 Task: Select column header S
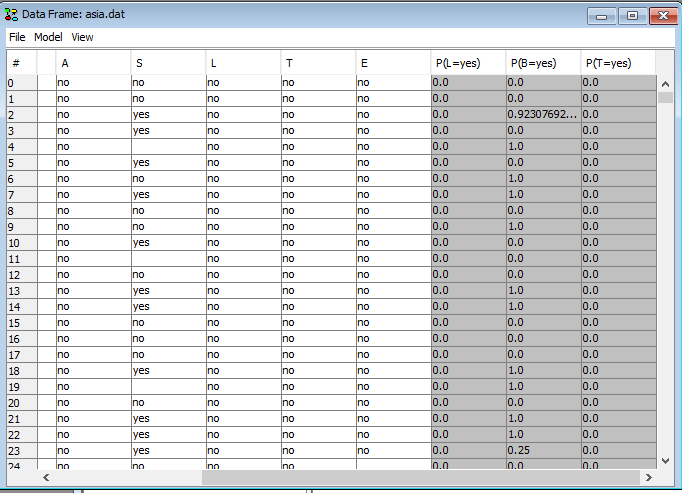pyautogui.click(x=168, y=64)
